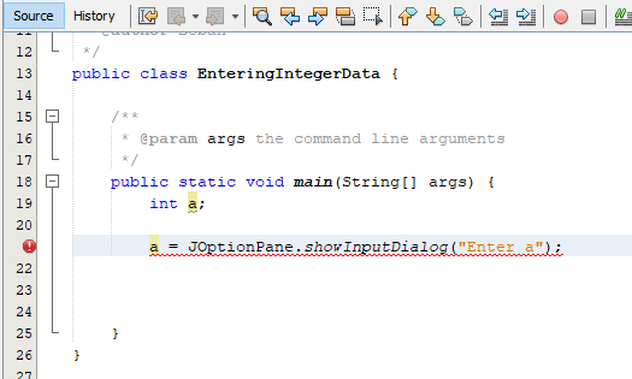Viewport: 632px width, 379px height.
Task: Collapse the Javadoc comment fold at line 15
Action: point(52,116)
